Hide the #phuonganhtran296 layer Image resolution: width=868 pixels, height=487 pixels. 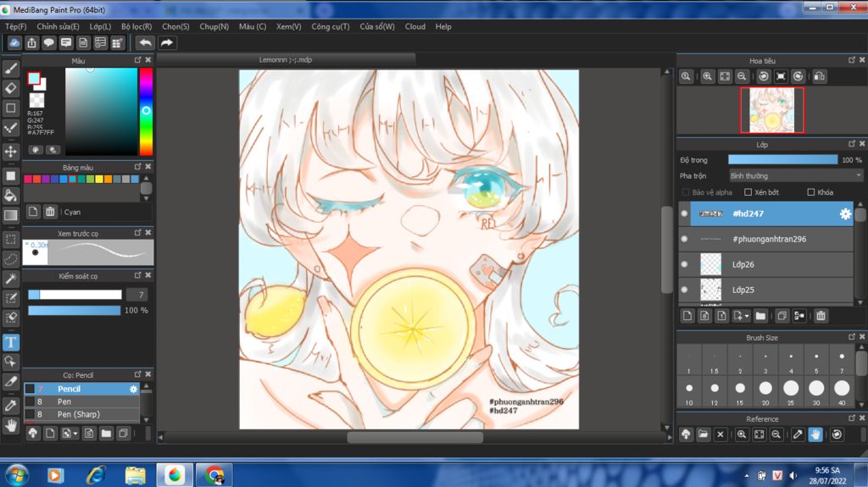click(684, 239)
